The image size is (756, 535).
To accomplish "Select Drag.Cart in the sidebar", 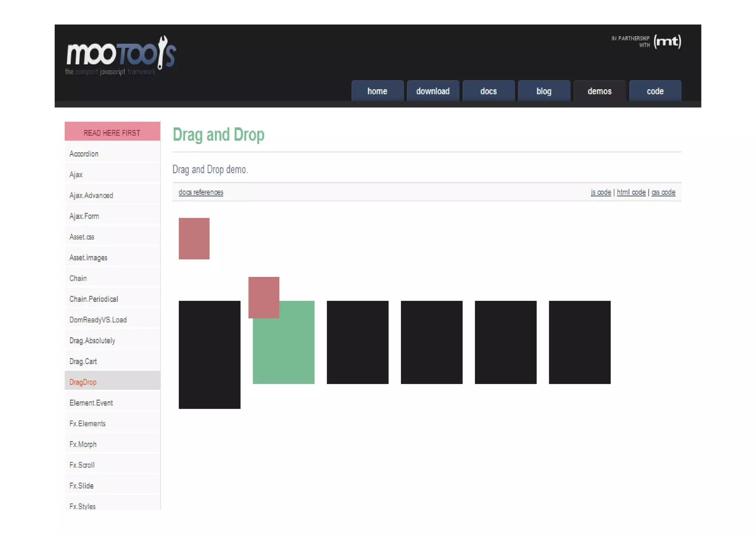I will (83, 361).
